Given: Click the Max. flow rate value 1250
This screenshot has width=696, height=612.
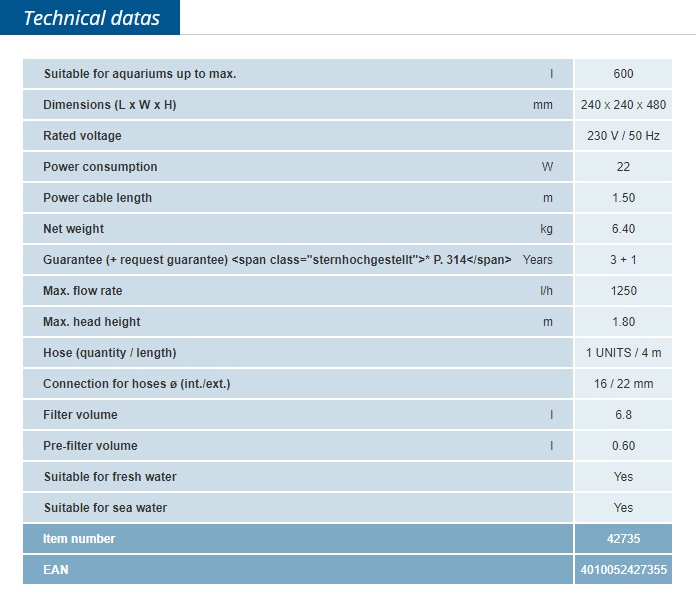Looking at the screenshot, I should (x=623, y=291).
